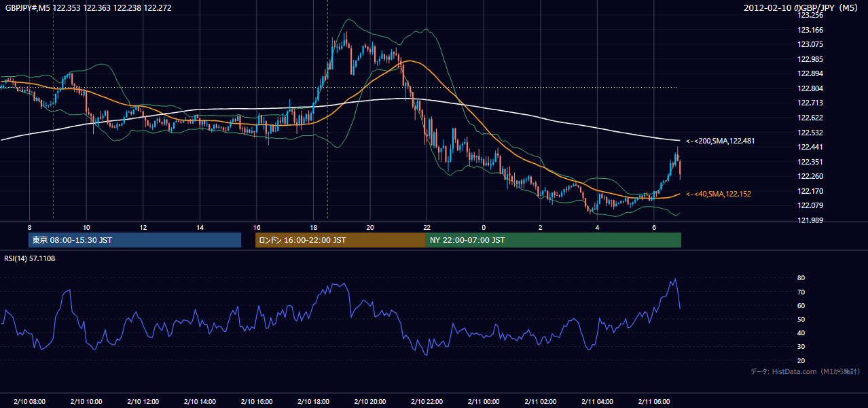This screenshot has width=868, height=408.
Task: Click hour tick 18 under the price chart
Action: 313,227
